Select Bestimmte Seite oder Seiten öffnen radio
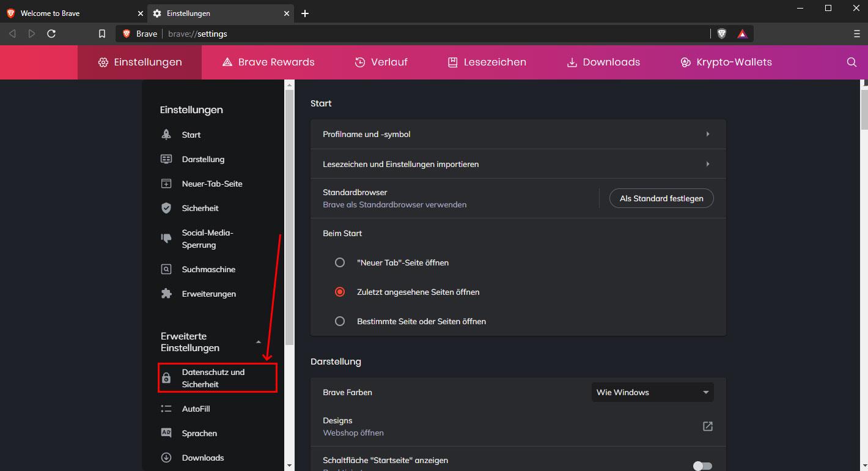This screenshot has width=868, height=471. 340,321
